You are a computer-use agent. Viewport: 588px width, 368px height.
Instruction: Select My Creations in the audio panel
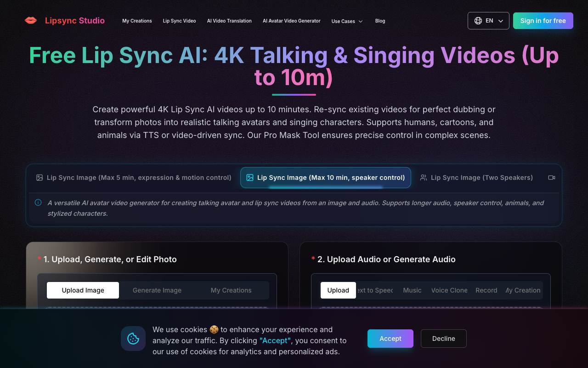(523, 290)
